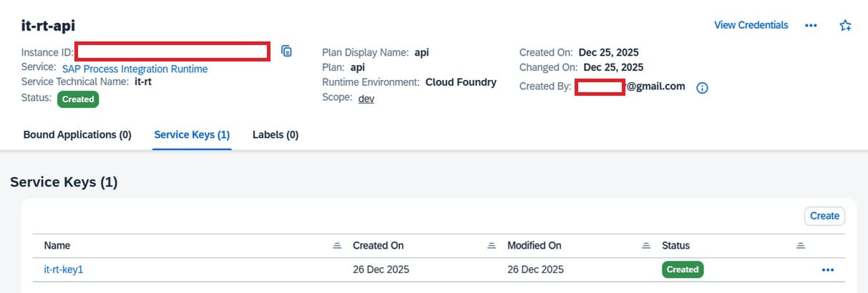The height and width of the screenshot is (293, 868).
Task: Click the dev scope link
Action: 366,99
